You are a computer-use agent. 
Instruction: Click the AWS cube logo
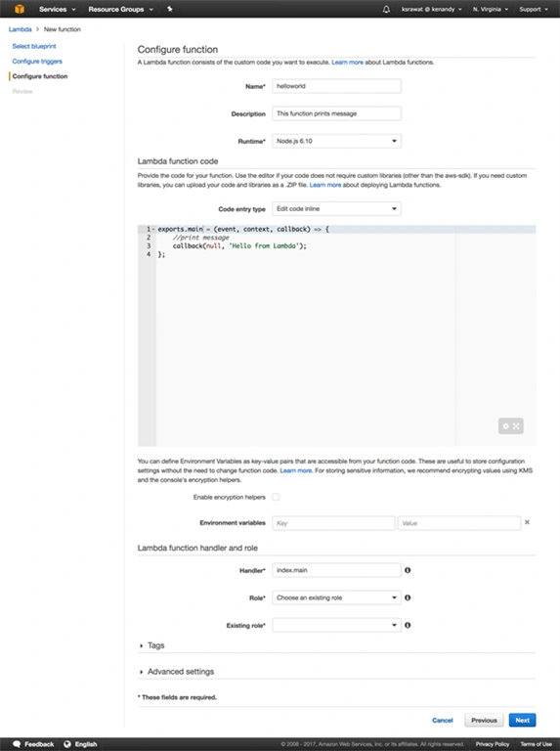[x=20, y=9]
